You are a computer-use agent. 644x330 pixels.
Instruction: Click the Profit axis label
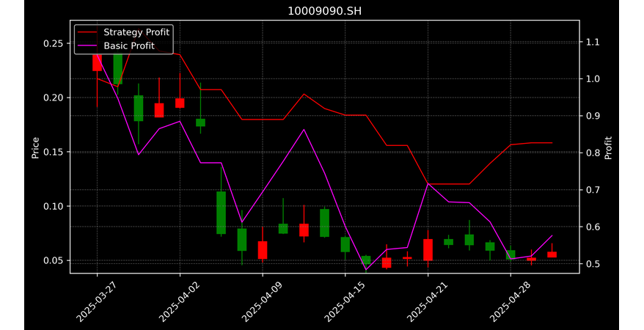click(x=608, y=147)
